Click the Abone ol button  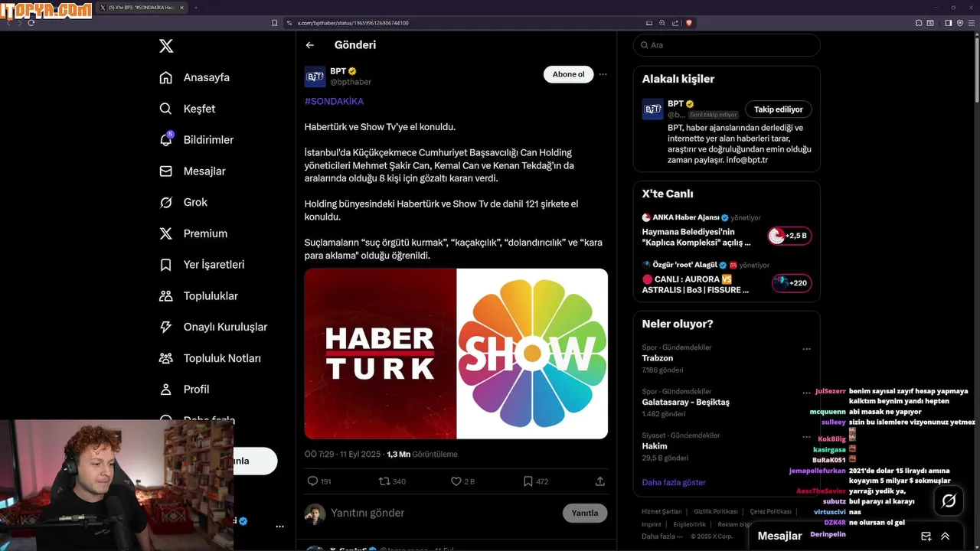pyautogui.click(x=568, y=74)
